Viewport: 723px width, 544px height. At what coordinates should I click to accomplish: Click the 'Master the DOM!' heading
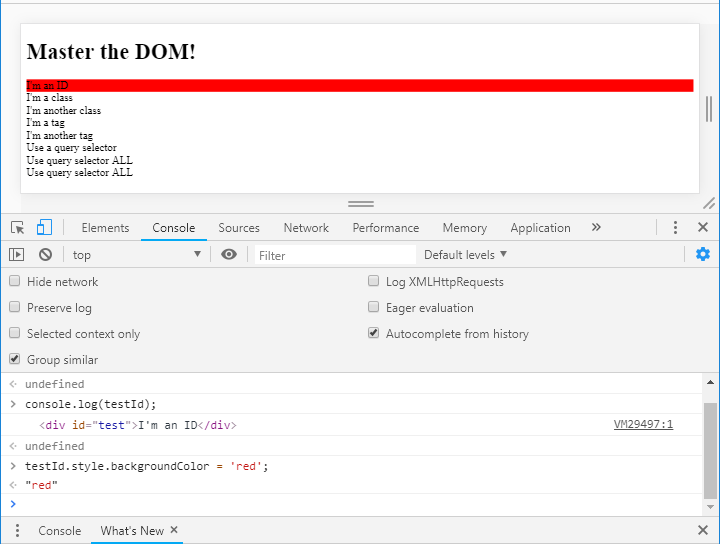pos(111,52)
